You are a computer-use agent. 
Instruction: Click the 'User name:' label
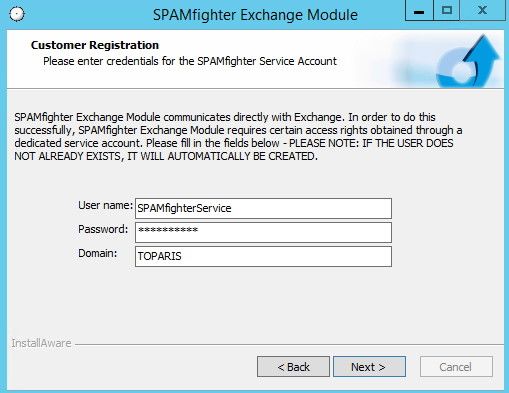[x=105, y=205]
